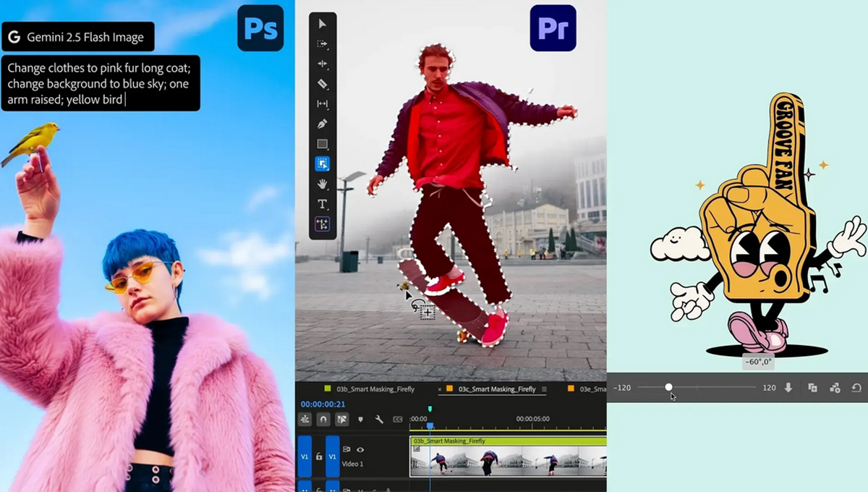Click the Gemini 2.5 Flash Image model label
868x492 pixels.
pos(77,36)
